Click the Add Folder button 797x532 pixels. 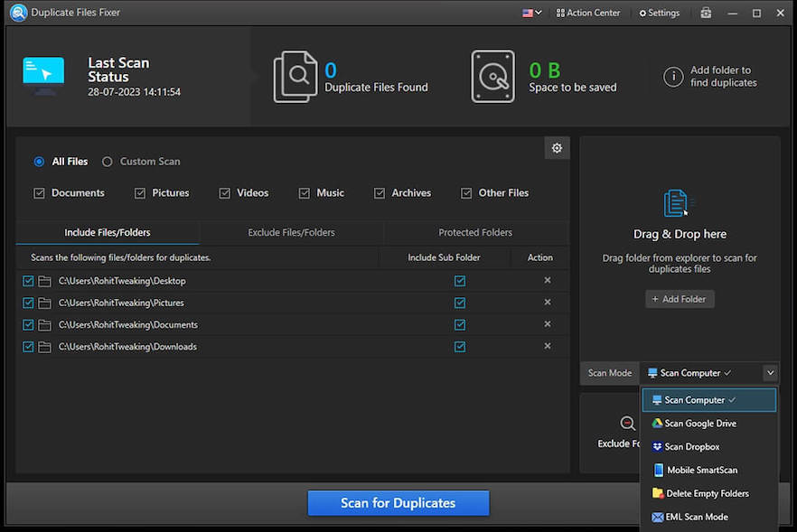[680, 299]
